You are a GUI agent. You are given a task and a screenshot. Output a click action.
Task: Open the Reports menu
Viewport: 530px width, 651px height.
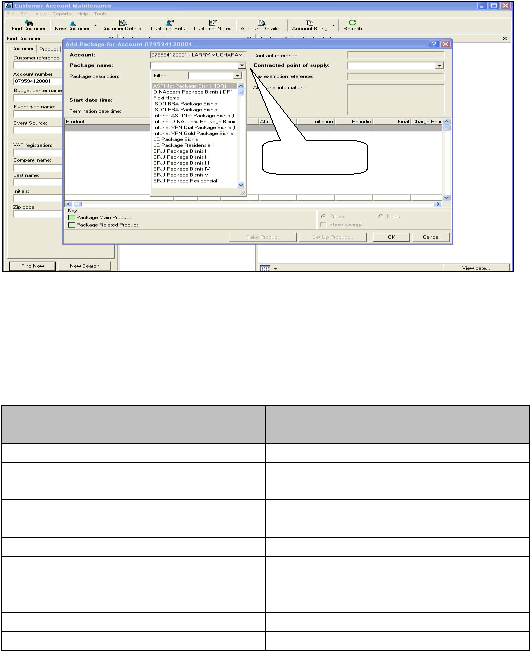click(62, 14)
